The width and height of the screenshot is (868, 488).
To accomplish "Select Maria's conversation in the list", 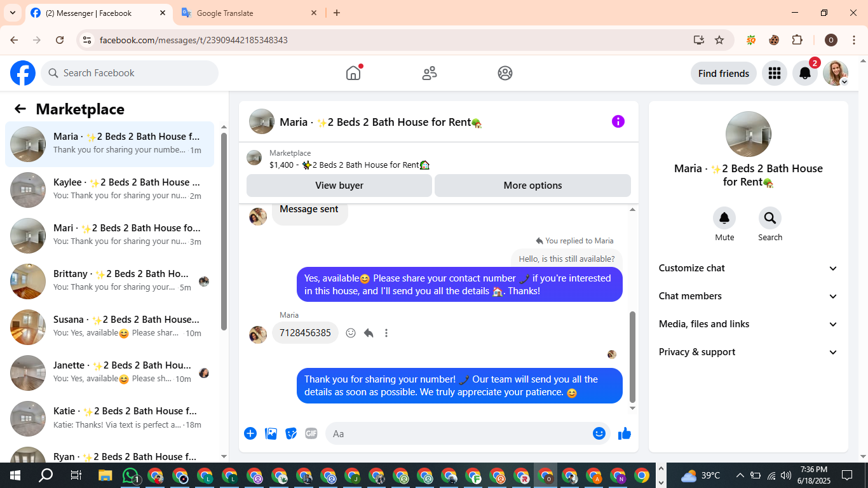I will coord(109,144).
